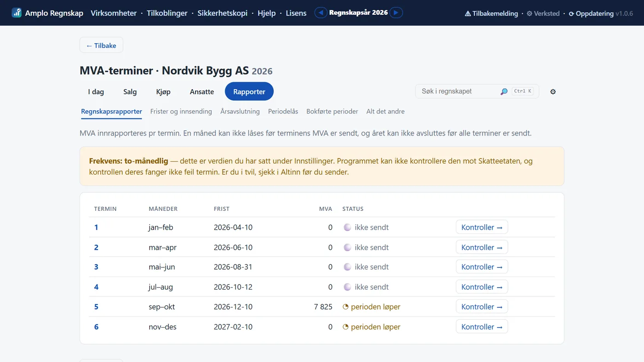
Task: Click the MVA amount 7 825
Action: click(323, 307)
